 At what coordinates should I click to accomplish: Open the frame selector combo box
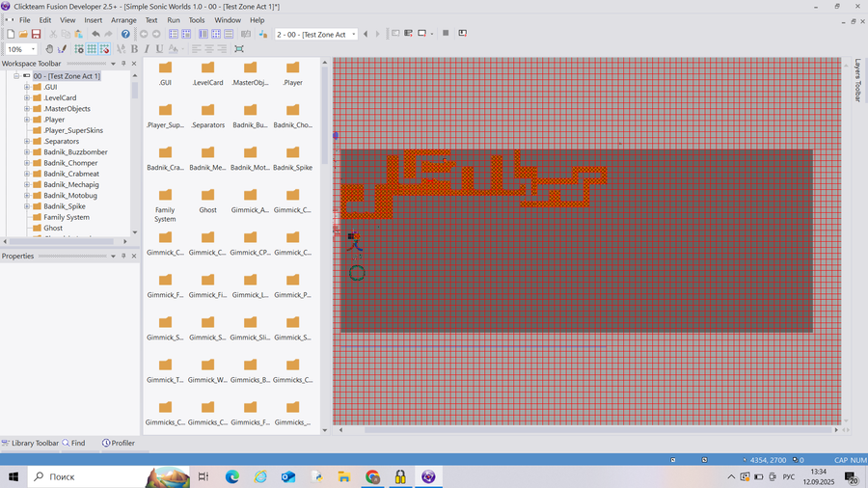(x=316, y=35)
